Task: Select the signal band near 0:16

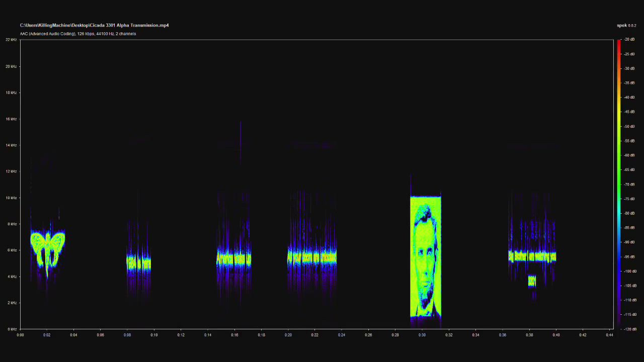Action: pos(233,259)
